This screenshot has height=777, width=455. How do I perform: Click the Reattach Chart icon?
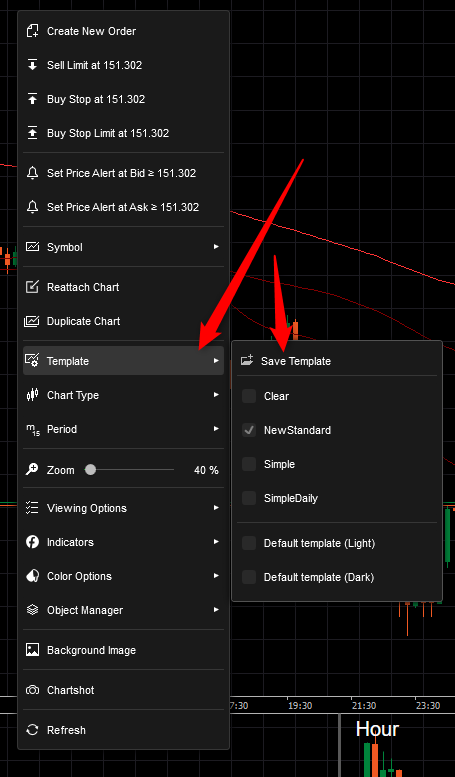tap(32, 287)
